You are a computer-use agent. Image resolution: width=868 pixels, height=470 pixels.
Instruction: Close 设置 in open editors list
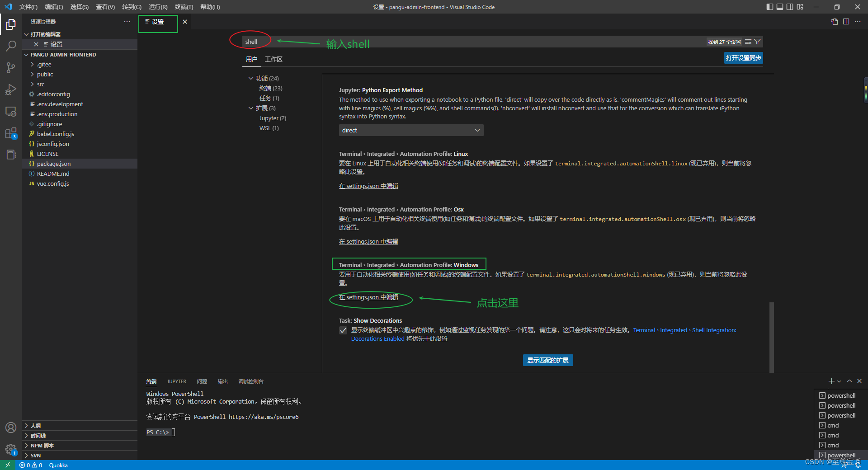click(36, 44)
